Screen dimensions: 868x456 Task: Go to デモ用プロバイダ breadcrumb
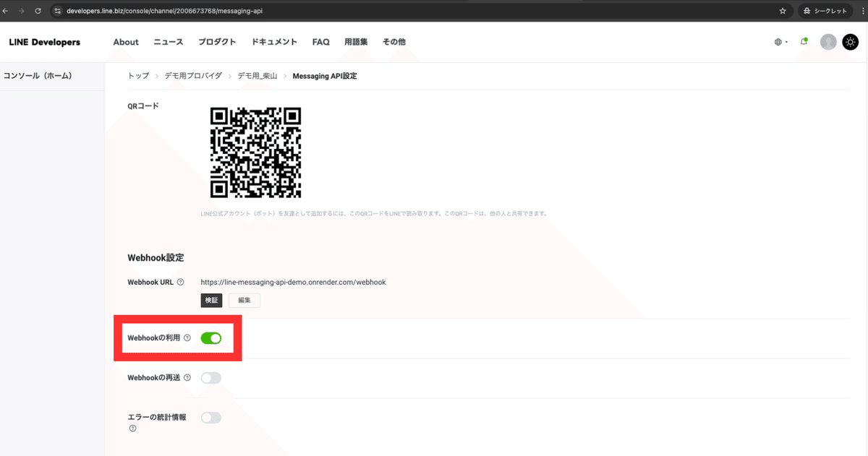[193, 76]
